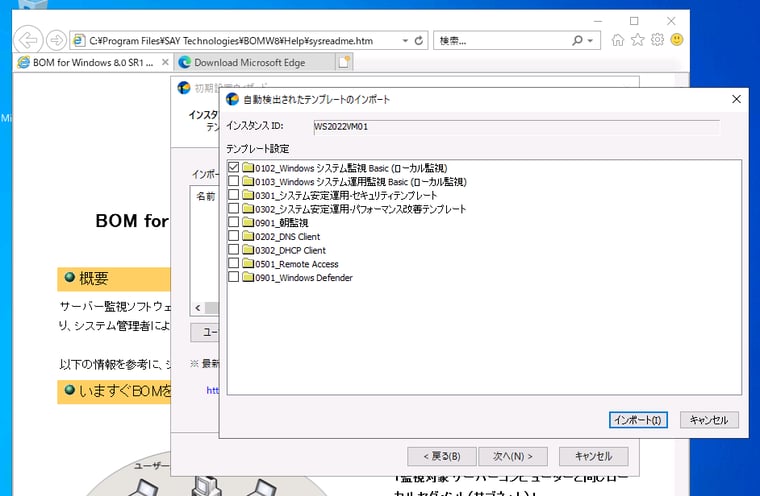Uncheck 0102_Windows システム監視 Basic checkbox
The width and height of the screenshot is (760, 496).
point(233,167)
